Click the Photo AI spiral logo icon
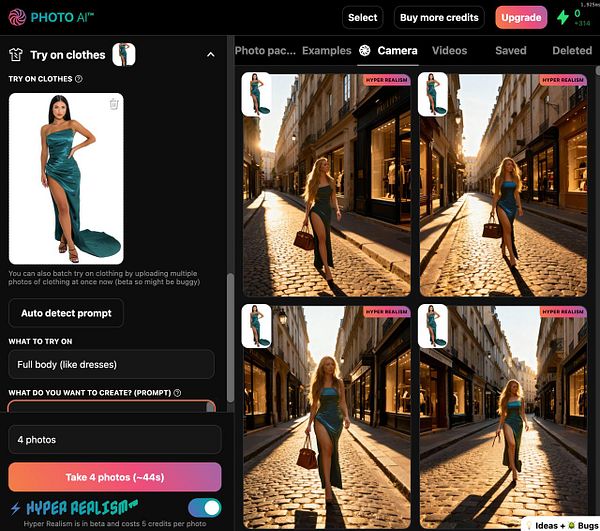This screenshot has height=531, width=600. (17, 17)
